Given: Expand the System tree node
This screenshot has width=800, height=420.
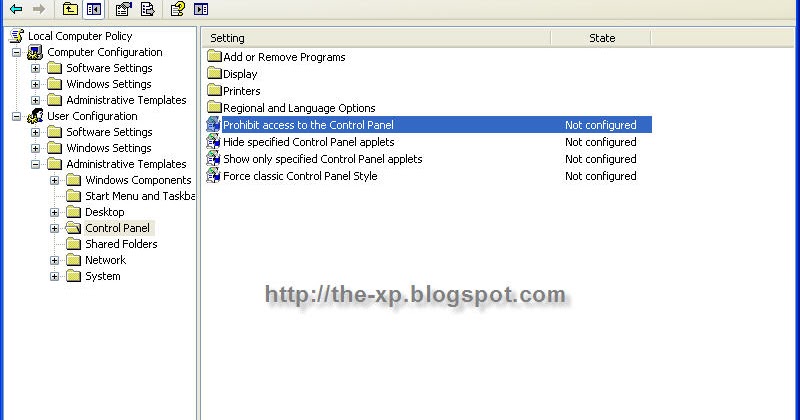Looking at the screenshot, I should click(55, 277).
